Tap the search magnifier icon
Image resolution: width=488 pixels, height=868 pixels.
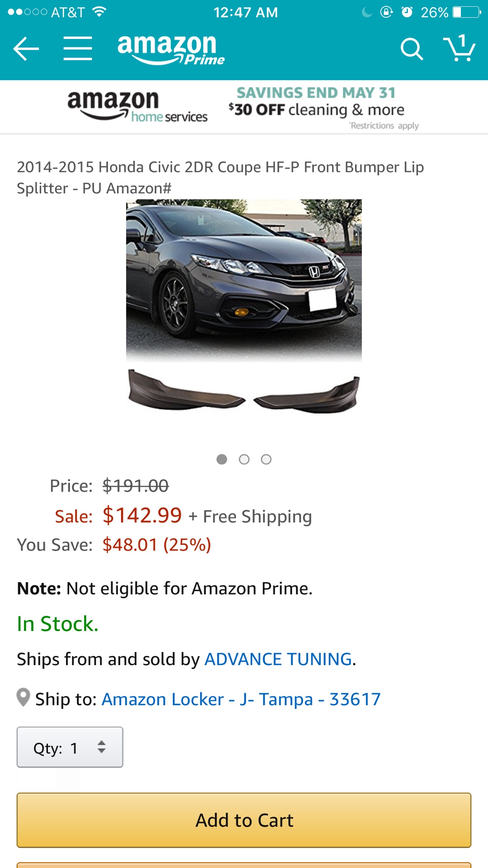(x=411, y=49)
